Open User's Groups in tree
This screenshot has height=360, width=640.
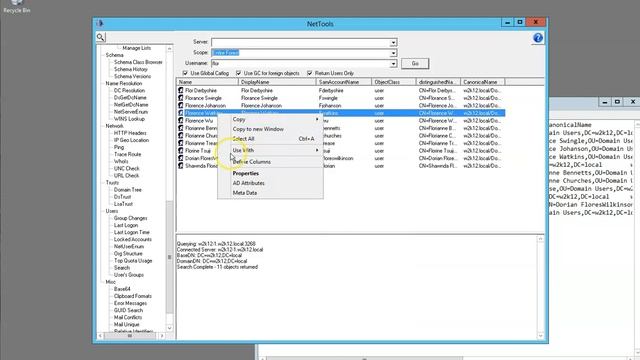129,275
